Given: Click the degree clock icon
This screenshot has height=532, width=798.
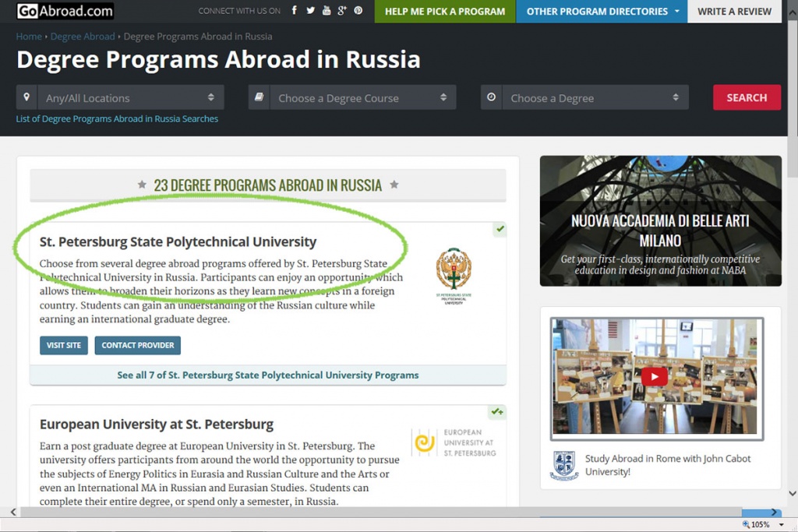Looking at the screenshot, I should coord(491,97).
